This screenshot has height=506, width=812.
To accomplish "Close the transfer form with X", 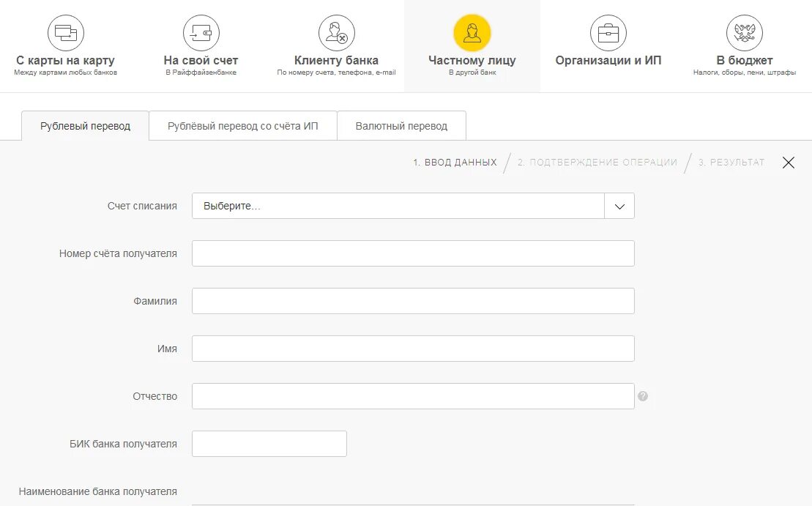I will (788, 163).
